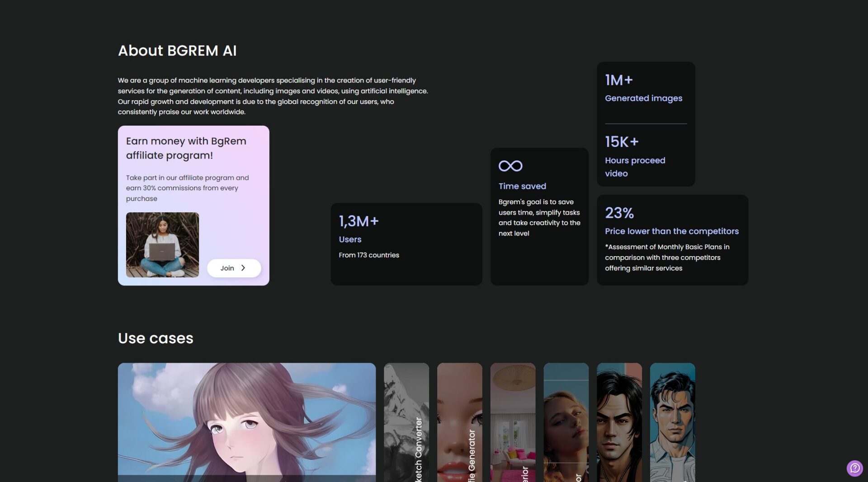Select the blonde woman portrait card
The image size is (868, 482).
pos(566,422)
